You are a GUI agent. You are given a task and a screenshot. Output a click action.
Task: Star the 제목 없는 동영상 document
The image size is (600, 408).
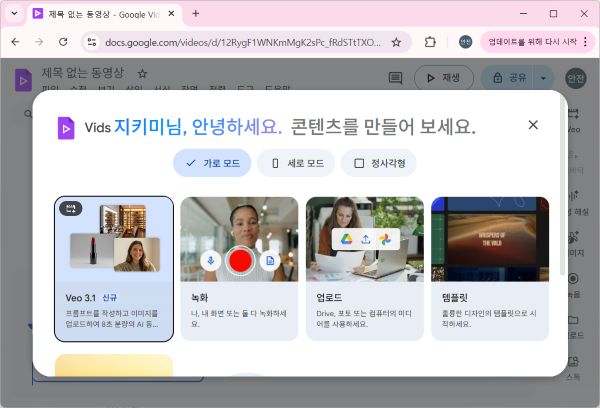pos(142,73)
